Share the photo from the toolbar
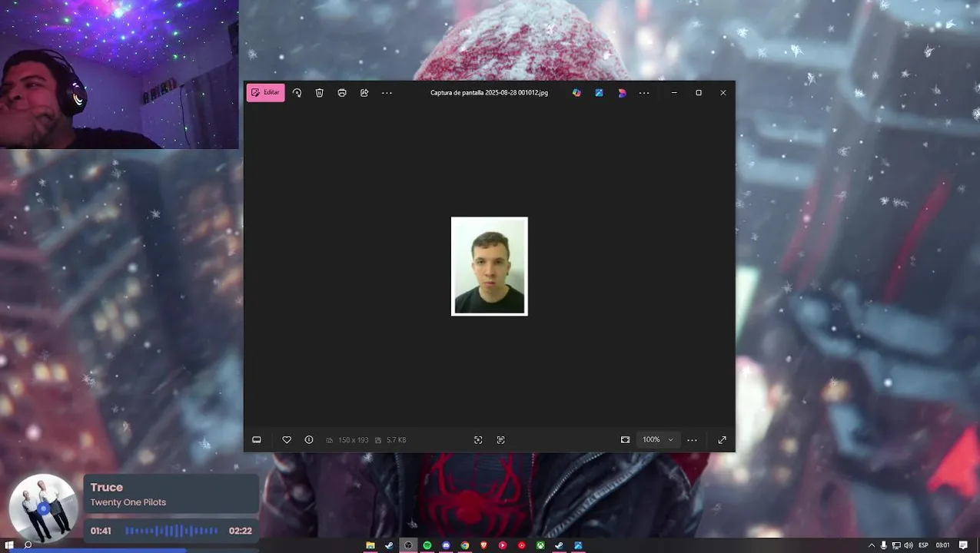The height and width of the screenshot is (553, 980). click(364, 92)
